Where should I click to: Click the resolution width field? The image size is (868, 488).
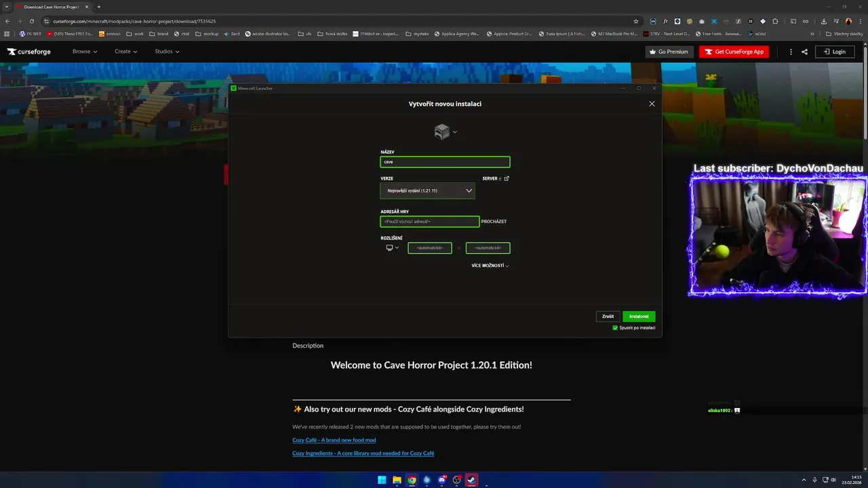(429, 248)
